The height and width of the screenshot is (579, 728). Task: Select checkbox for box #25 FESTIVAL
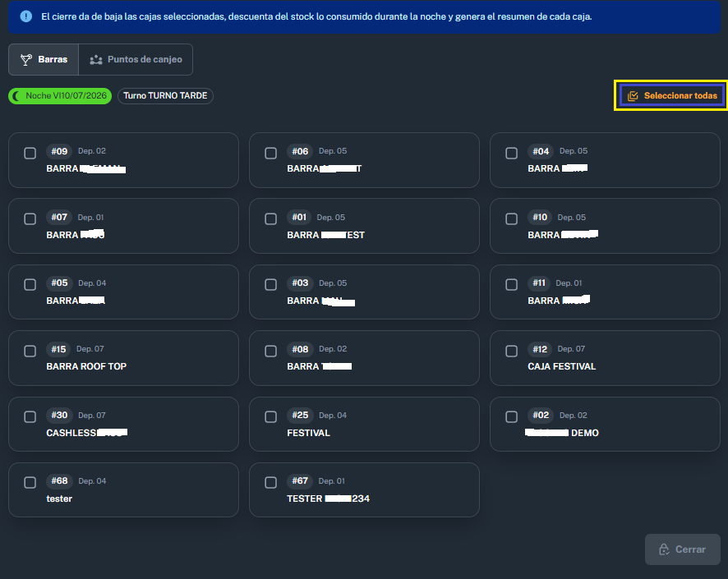coord(270,416)
